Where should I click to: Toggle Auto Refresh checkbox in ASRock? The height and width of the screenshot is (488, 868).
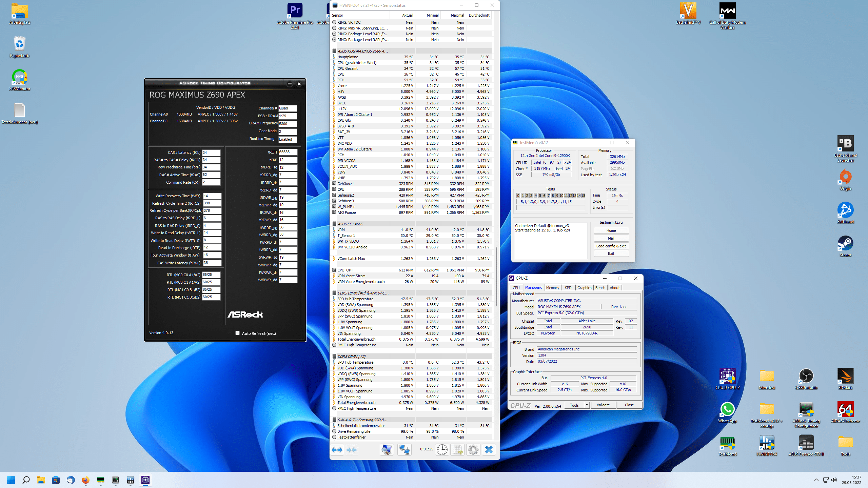[237, 332]
